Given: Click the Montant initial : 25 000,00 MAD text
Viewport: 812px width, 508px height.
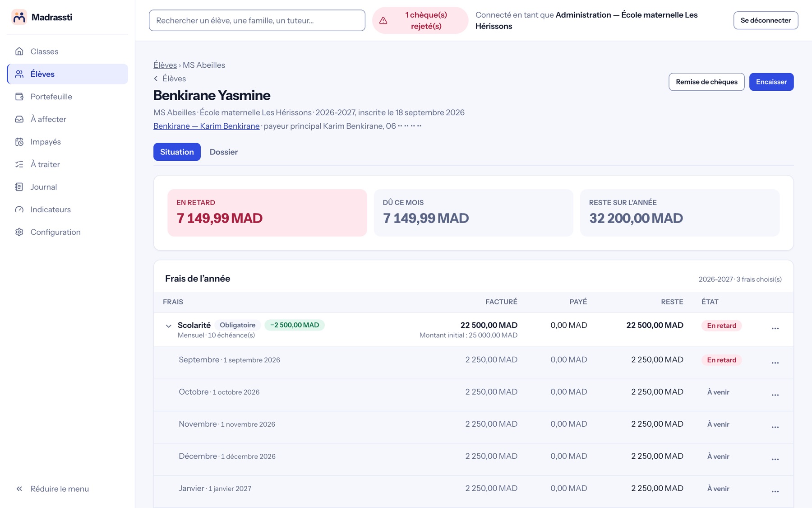Looking at the screenshot, I should click(468, 335).
